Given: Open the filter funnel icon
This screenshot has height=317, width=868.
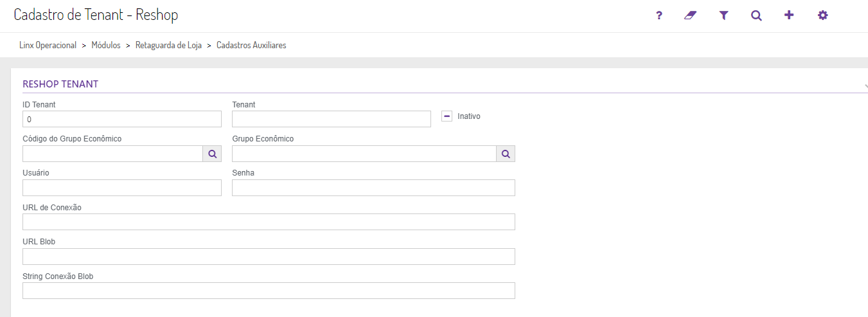Looking at the screenshot, I should pos(723,15).
